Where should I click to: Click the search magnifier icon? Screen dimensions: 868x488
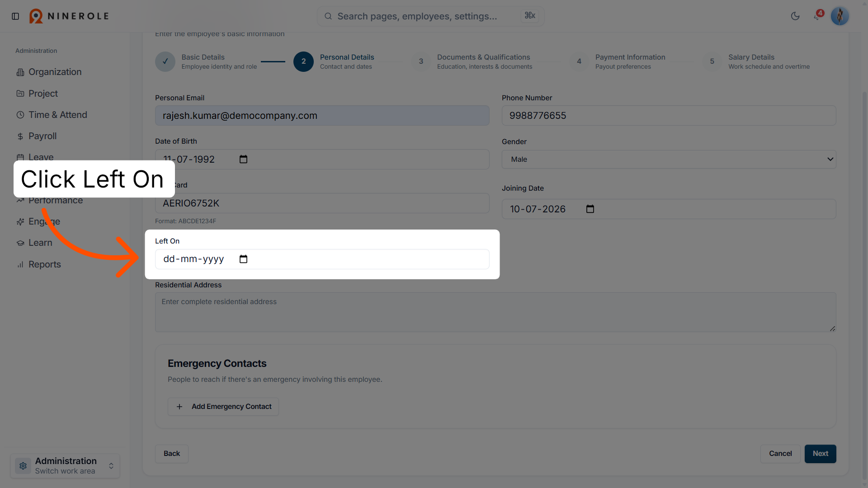pos(328,16)
